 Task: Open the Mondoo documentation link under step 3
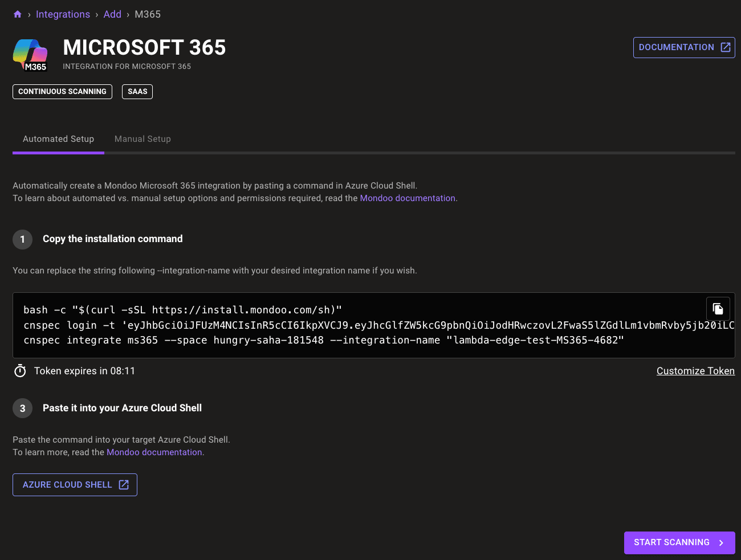coord(154,452)
